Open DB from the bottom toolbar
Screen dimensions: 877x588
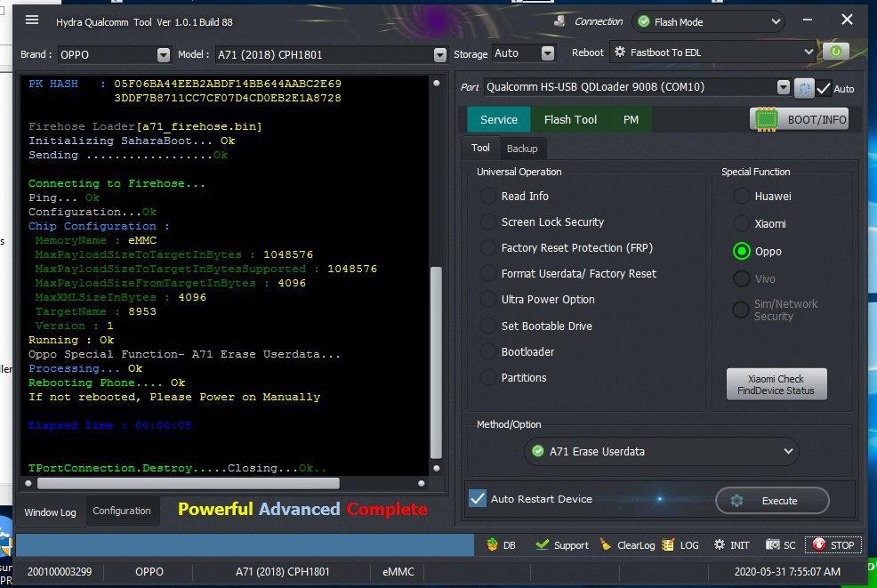pos(501,544)
